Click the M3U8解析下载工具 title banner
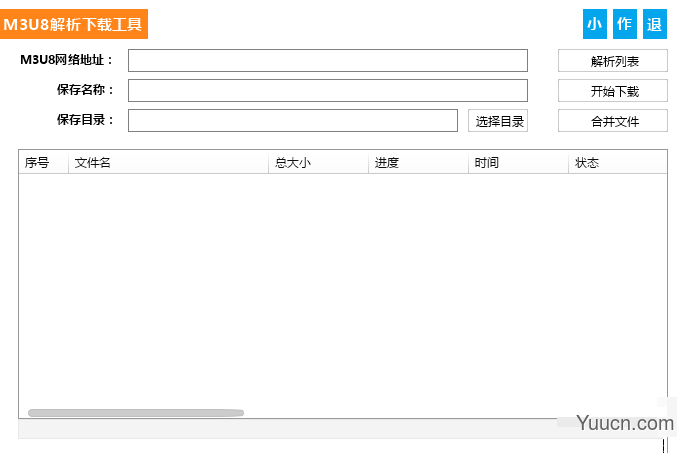Viewport: 687px width, 453px height. pos(74,24)
